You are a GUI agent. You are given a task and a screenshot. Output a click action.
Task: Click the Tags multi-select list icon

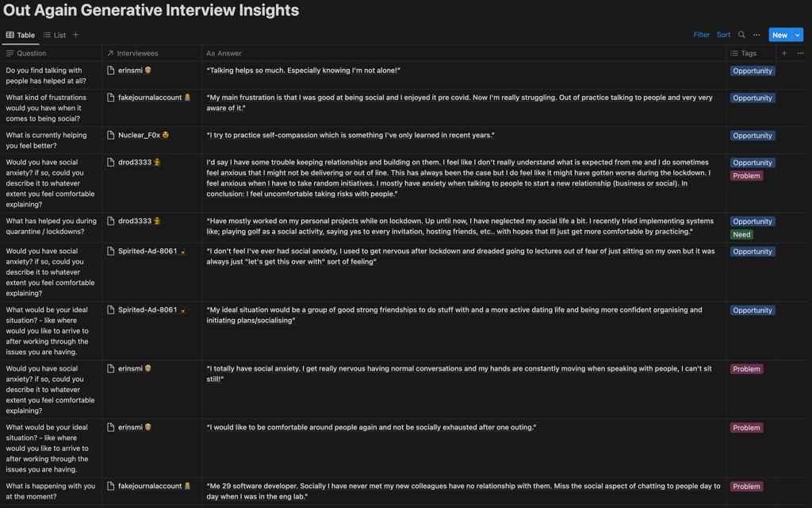tap(735, 53)
